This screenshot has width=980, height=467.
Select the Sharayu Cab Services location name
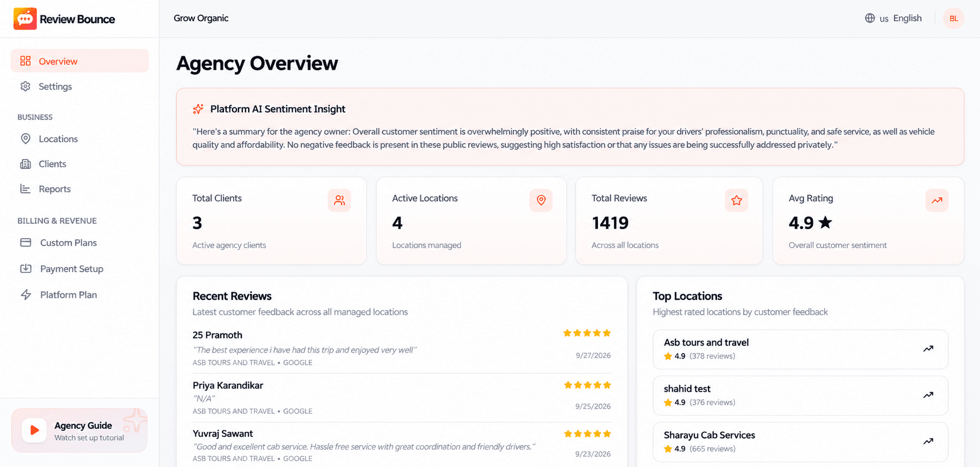(x=709, y=435)
